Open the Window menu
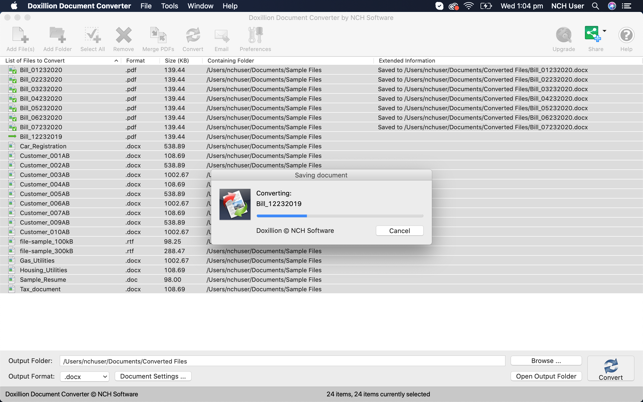Image resolution: width=643 pixels, height=402 pixels. pos(200,6)
